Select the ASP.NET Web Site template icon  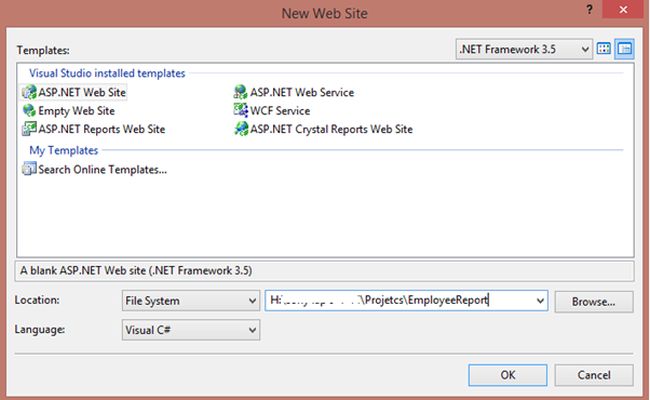(x=28, y=93)
